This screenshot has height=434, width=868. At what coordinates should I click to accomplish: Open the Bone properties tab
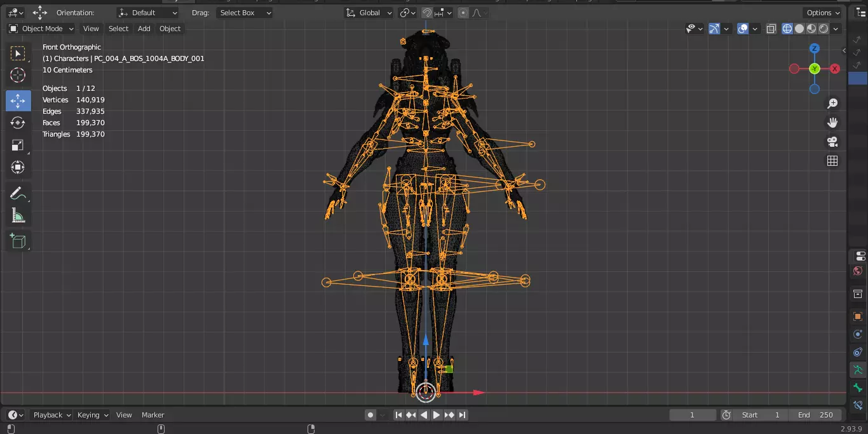click(x=858, y=388)
